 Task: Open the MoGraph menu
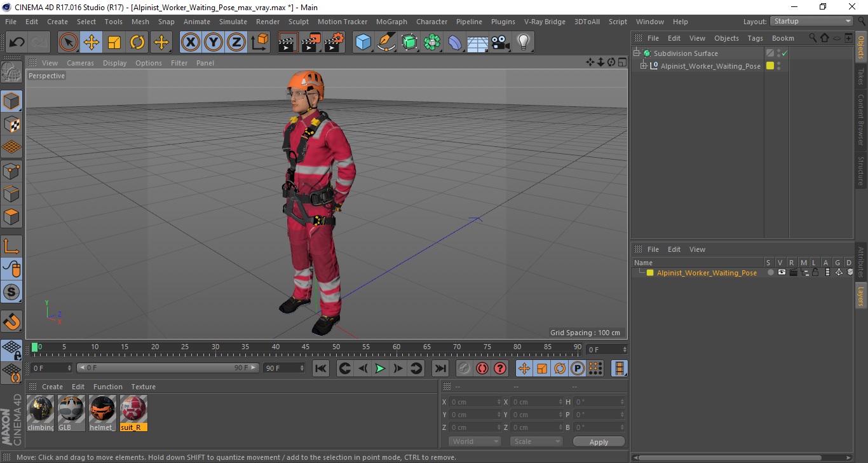point(391,22)
